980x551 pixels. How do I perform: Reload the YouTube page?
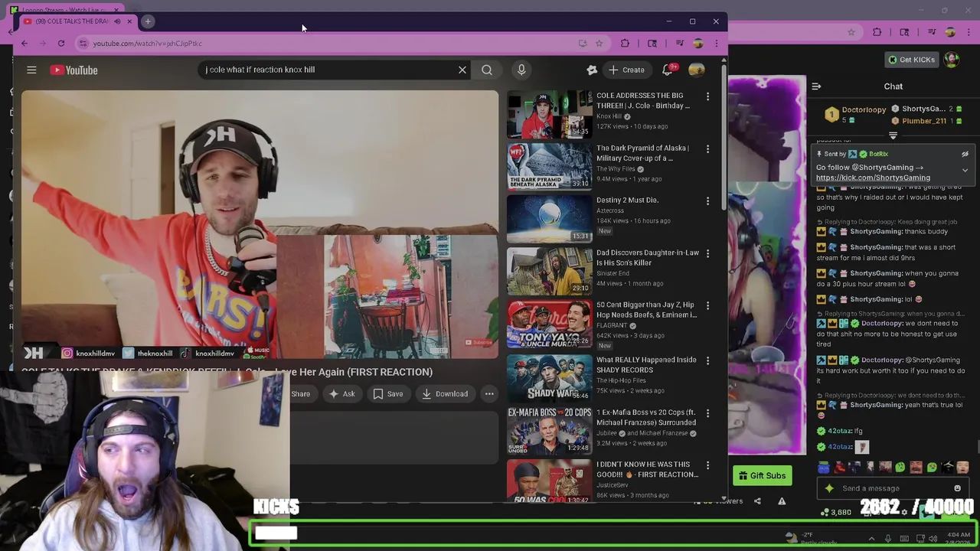[61, 43]
